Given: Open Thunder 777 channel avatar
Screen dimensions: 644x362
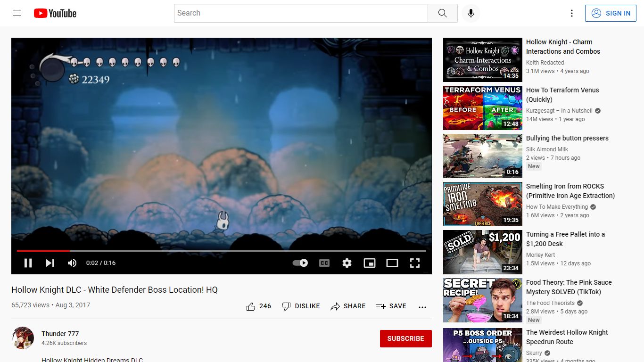Looking at the screenshot, I should pos(23,338).
